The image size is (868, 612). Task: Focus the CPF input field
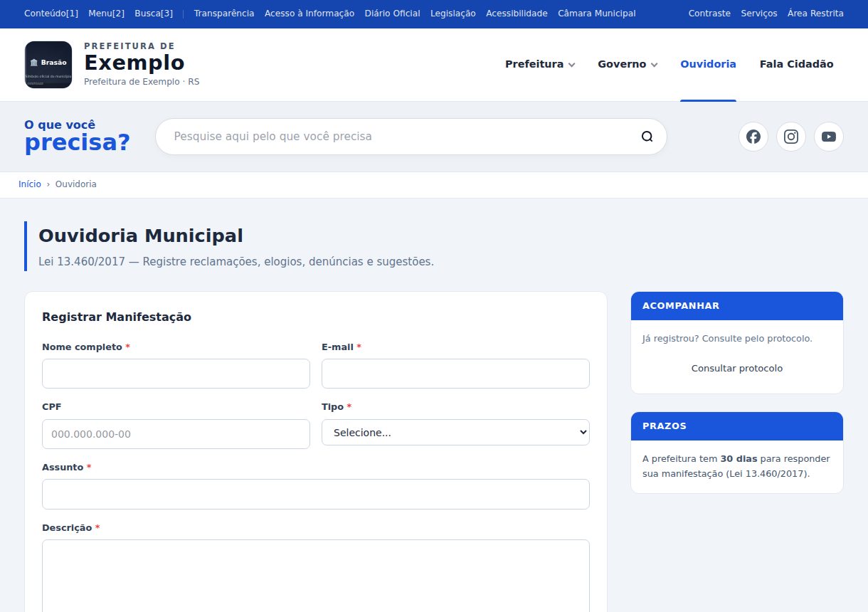pyautogui.click(x=176, y=434)
